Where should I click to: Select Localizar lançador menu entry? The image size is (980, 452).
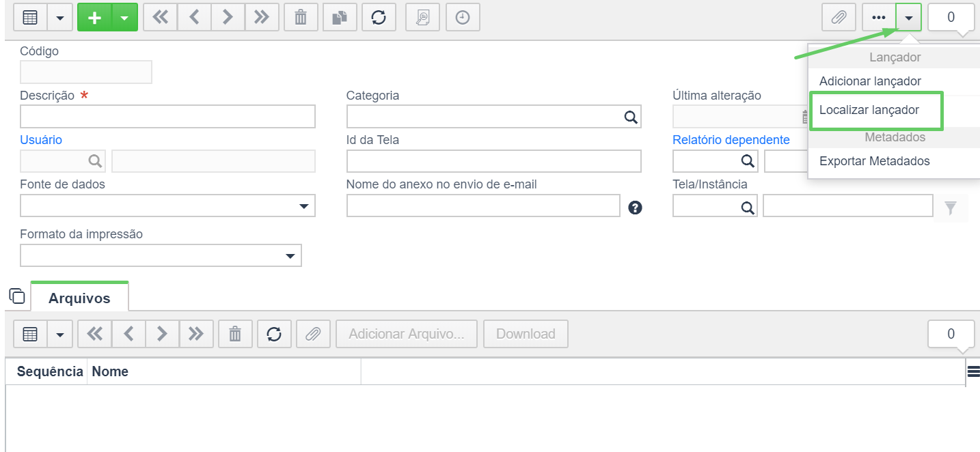(x=869, y=110)
